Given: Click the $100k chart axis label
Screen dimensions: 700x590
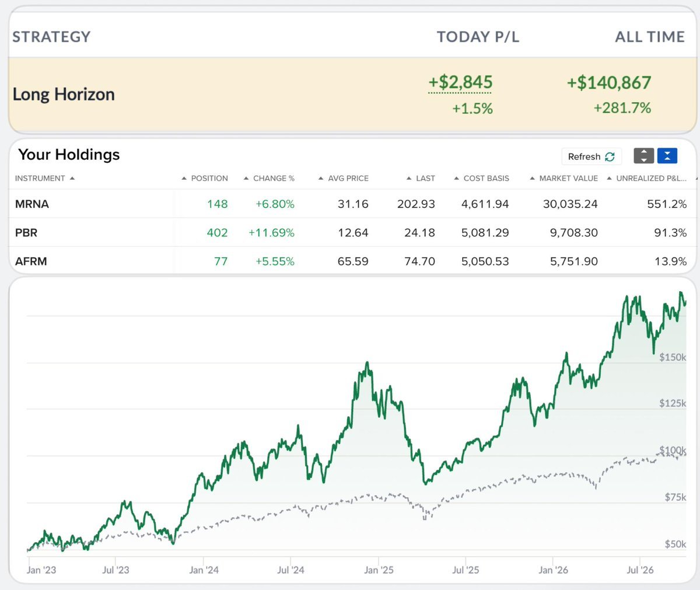Looking at the screenshot, I should 673,451.
